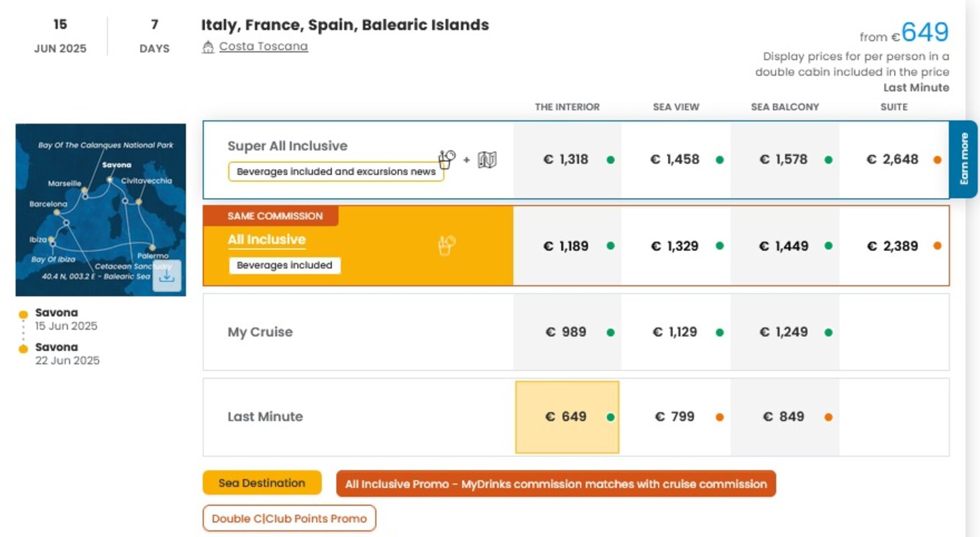The image size is (980, 537).
Task: Click the All Inclusive fare title
Action: 266,240
